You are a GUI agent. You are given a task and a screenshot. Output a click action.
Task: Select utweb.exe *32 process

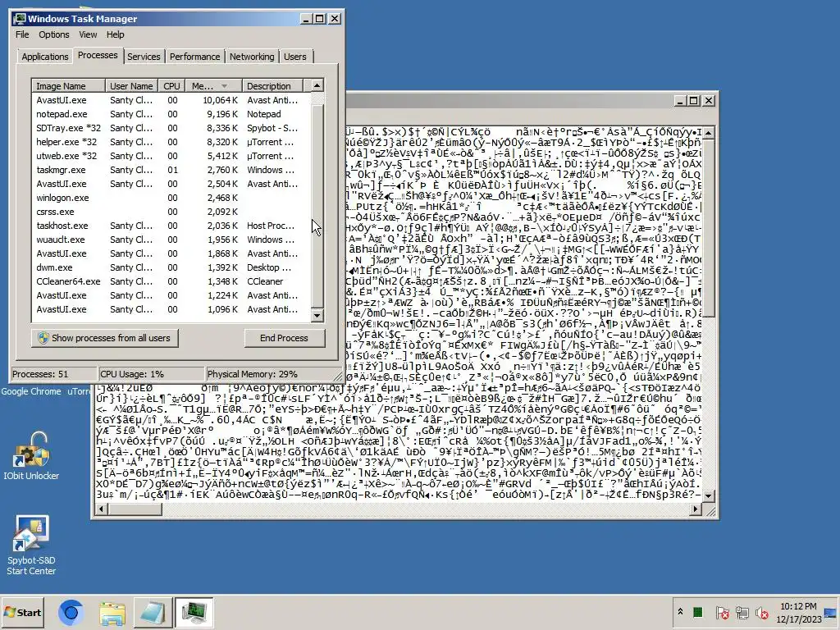click(x=171, y=156)
